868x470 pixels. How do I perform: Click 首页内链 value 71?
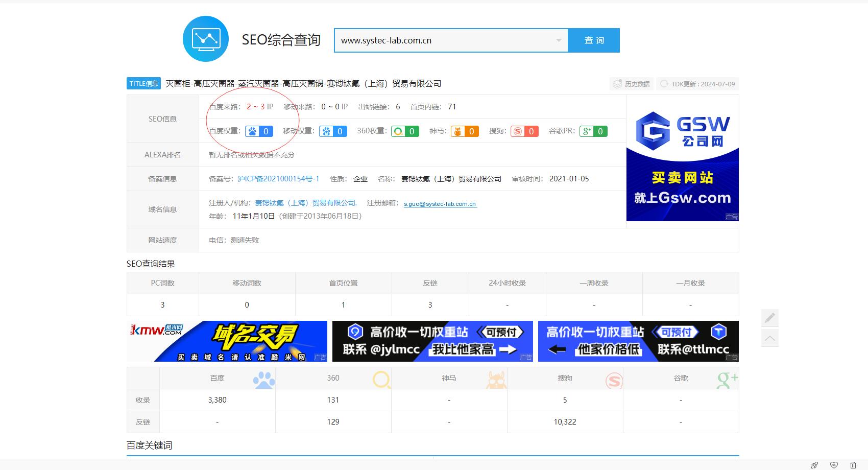coord(452,107)
